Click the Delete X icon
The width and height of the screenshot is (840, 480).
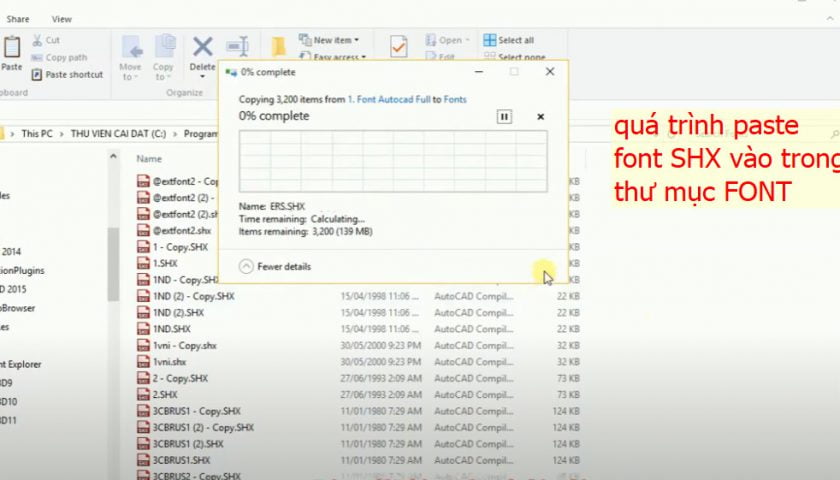tap(202, 47)
